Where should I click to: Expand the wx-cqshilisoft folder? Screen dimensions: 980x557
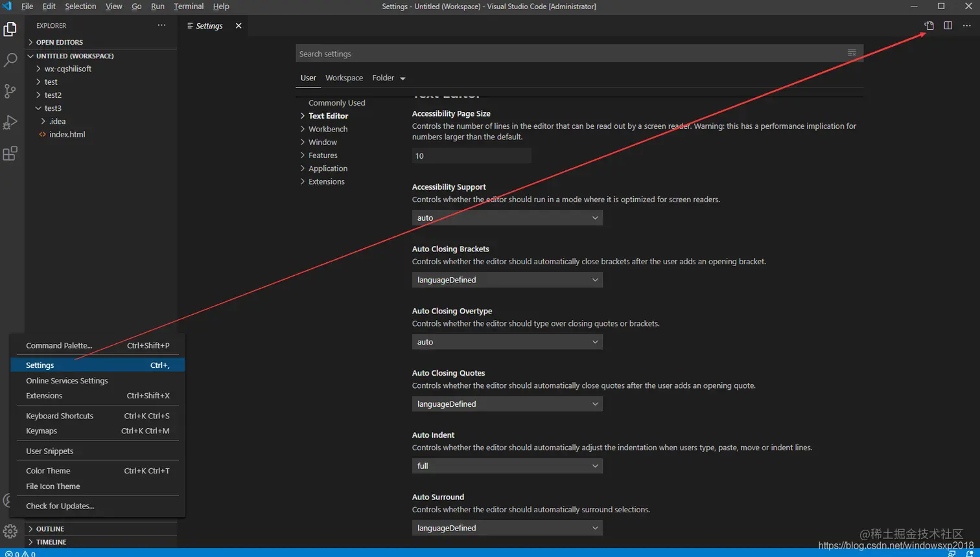click(x=100, y=69)
